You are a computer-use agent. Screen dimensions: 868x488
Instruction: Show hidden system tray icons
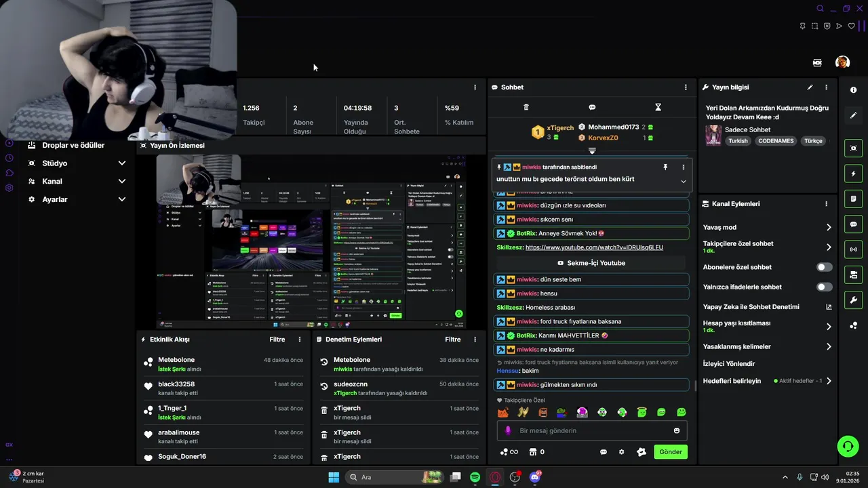[x=785, y=477]
